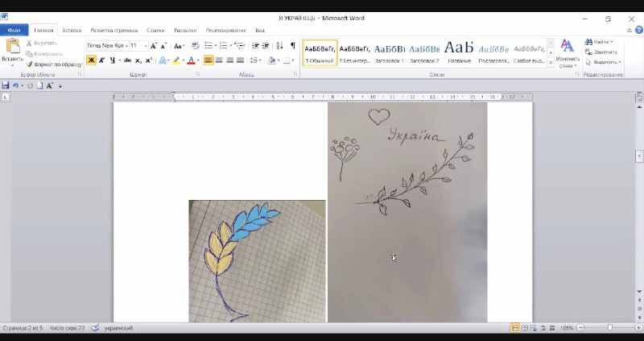Switch to Web Layout view icon
644x341 pixels.
click(x=534, y=328)
